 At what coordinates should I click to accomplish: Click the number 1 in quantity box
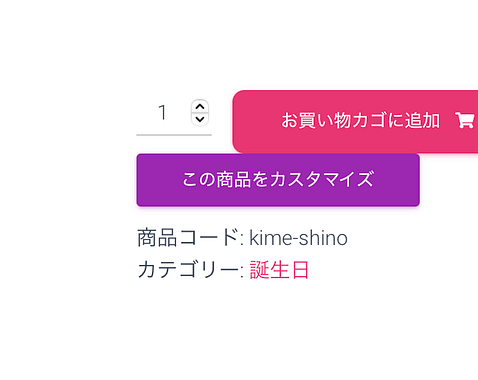pos(162,113)
